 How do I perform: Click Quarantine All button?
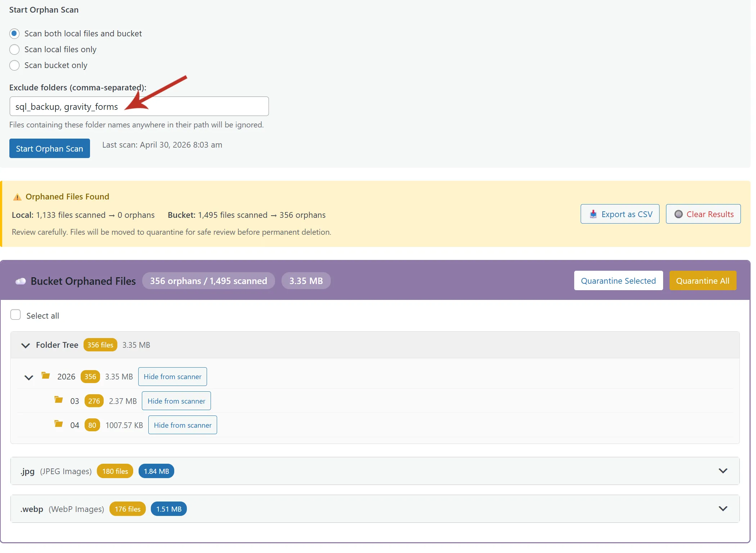703,281
